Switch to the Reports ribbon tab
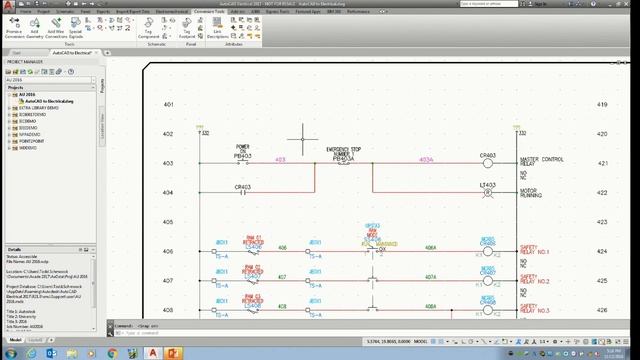 pos(103,11)
